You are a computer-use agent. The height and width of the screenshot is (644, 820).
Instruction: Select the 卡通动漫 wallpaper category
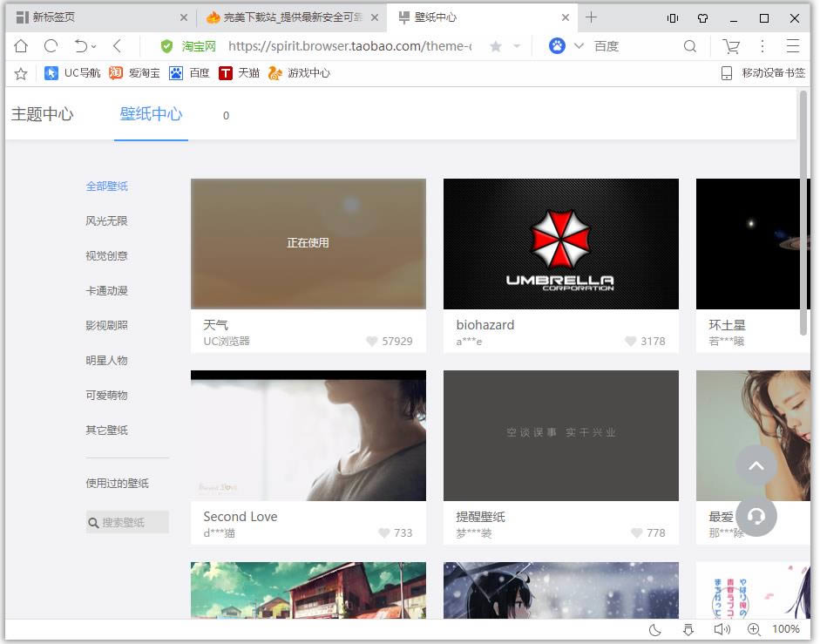click(x=106, y=290)
